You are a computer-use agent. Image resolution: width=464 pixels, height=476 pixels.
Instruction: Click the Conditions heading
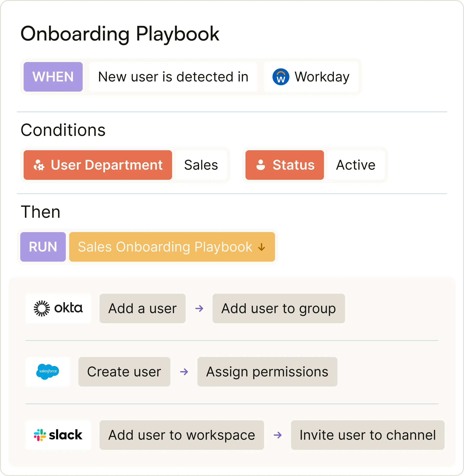tap(63, 130)
